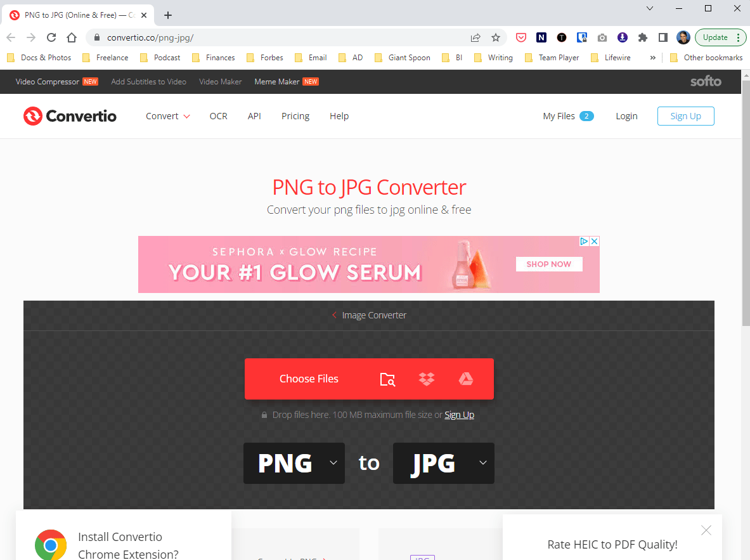Image resolution: width=750 pixels, height=560 pixels.
Task: Dismiss the Rate HEIC to PDF popup
Action: coord(706,530)
